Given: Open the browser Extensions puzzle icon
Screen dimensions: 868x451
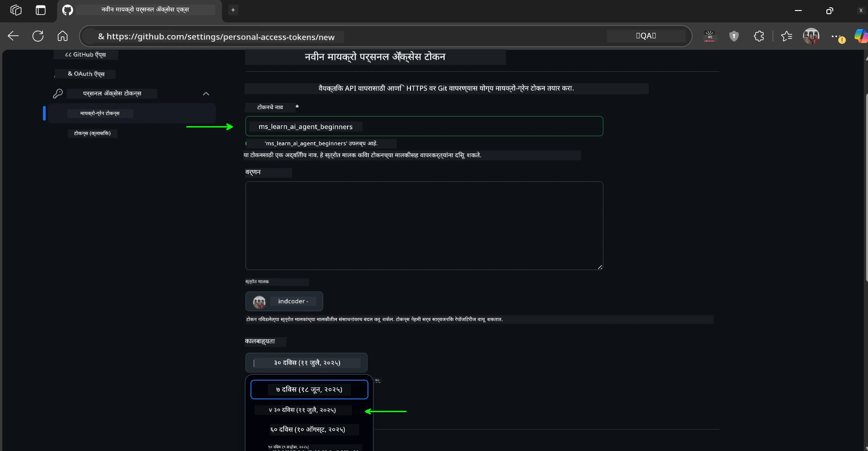Looking at the screenshot, I should [x=759, y=36].
